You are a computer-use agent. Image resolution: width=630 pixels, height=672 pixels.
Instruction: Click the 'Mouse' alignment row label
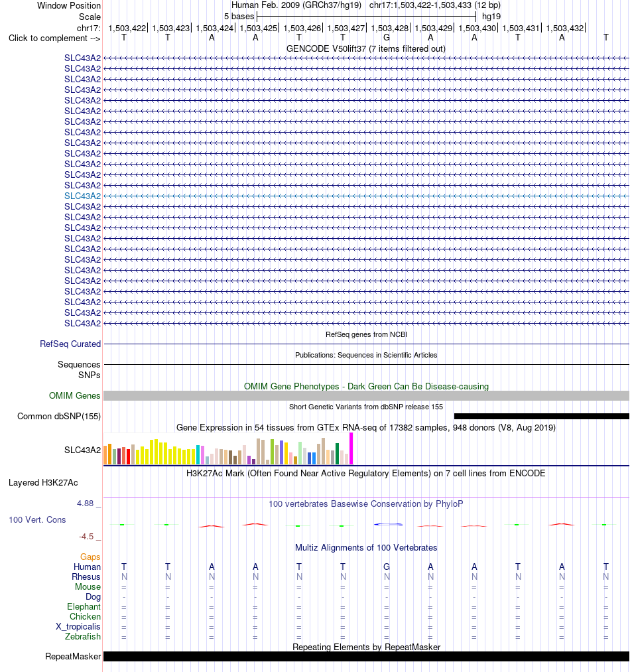coord(88,586)
